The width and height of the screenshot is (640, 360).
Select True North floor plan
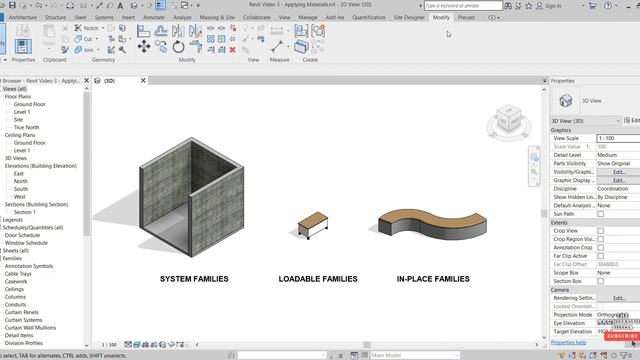coord(26,127)
